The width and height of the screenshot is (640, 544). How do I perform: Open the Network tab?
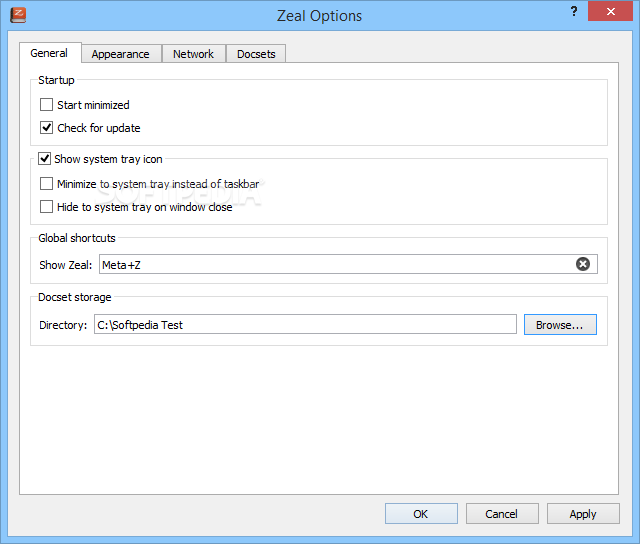point(193,54)
